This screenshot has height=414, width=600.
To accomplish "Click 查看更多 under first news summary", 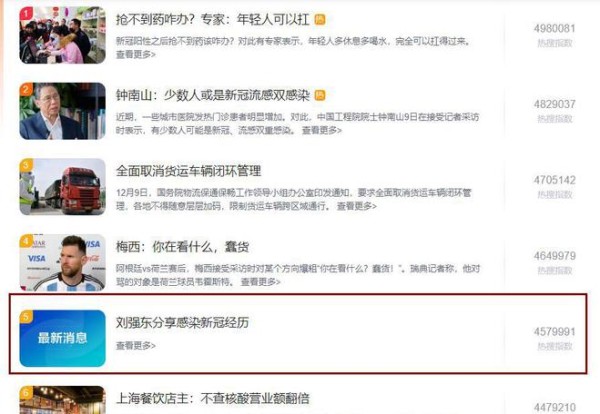I will (x=135, y=54).
